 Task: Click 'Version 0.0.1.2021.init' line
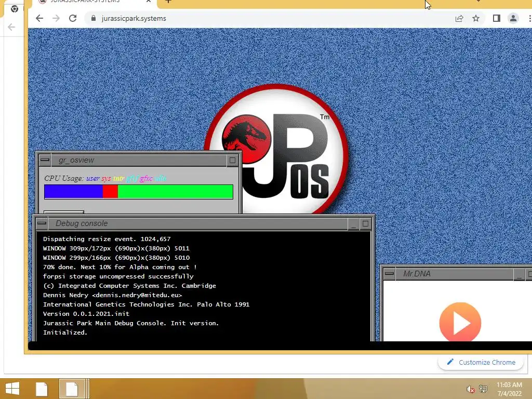[86, 314]
